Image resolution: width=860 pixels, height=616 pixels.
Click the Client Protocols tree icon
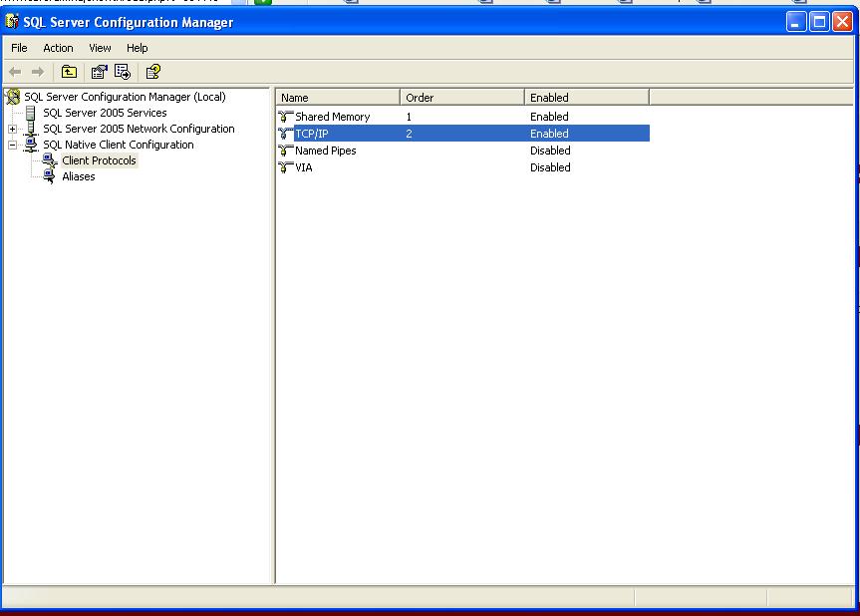(x=50, y=160)
